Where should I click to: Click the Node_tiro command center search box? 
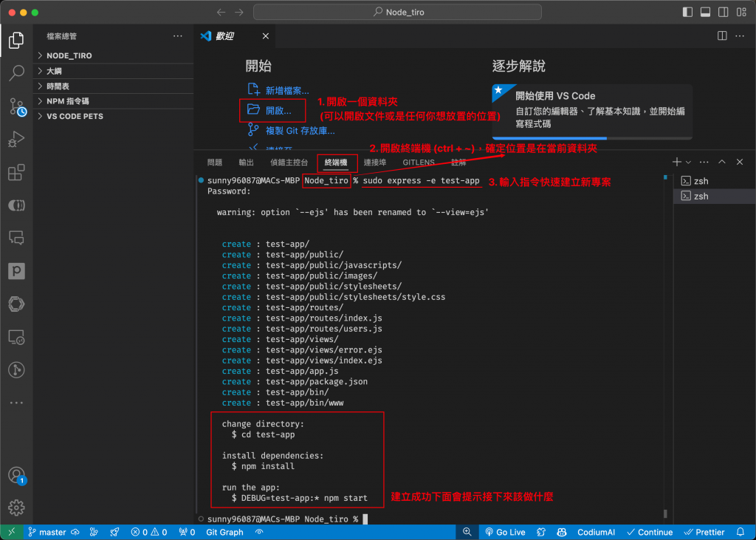(x=397, y=12)
